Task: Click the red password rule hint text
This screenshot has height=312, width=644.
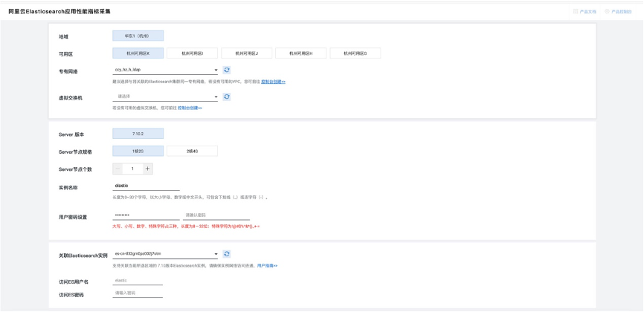Action: click(x=186, y=226)
